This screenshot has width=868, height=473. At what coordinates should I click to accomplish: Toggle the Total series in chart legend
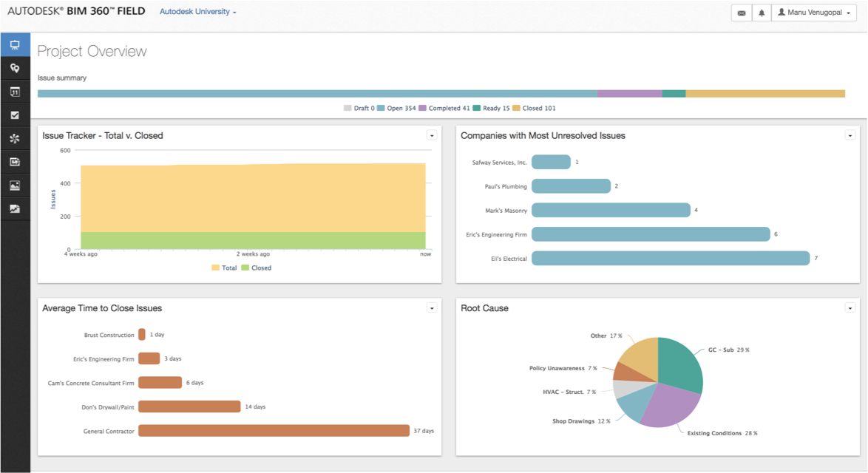click(x=224, y=268)
